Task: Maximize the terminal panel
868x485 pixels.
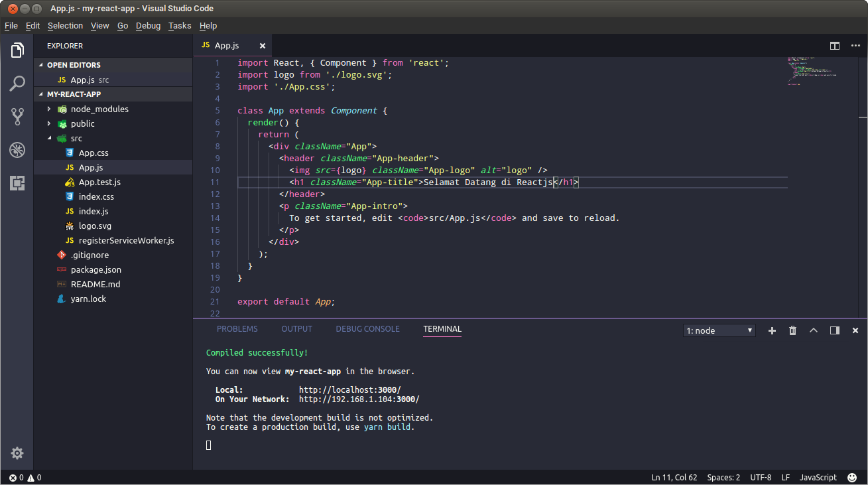Action: (814, 330)
